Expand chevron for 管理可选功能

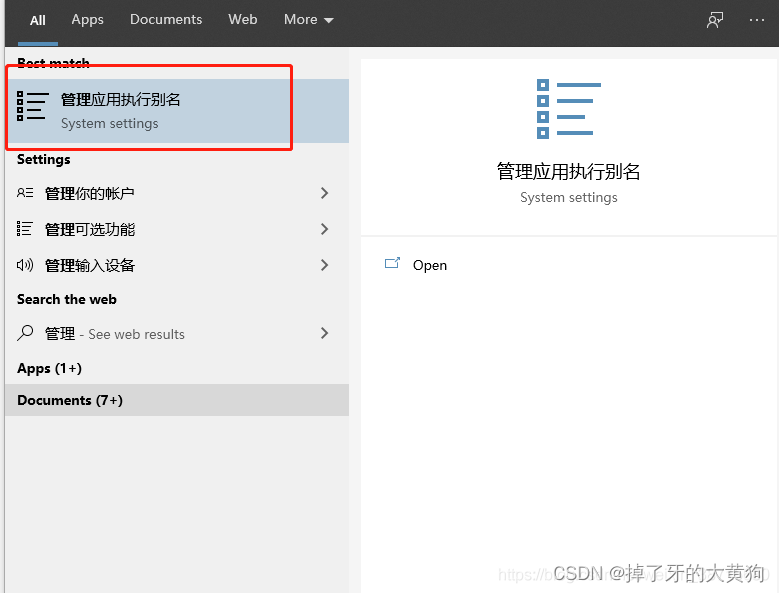click(x=324, y=229)
